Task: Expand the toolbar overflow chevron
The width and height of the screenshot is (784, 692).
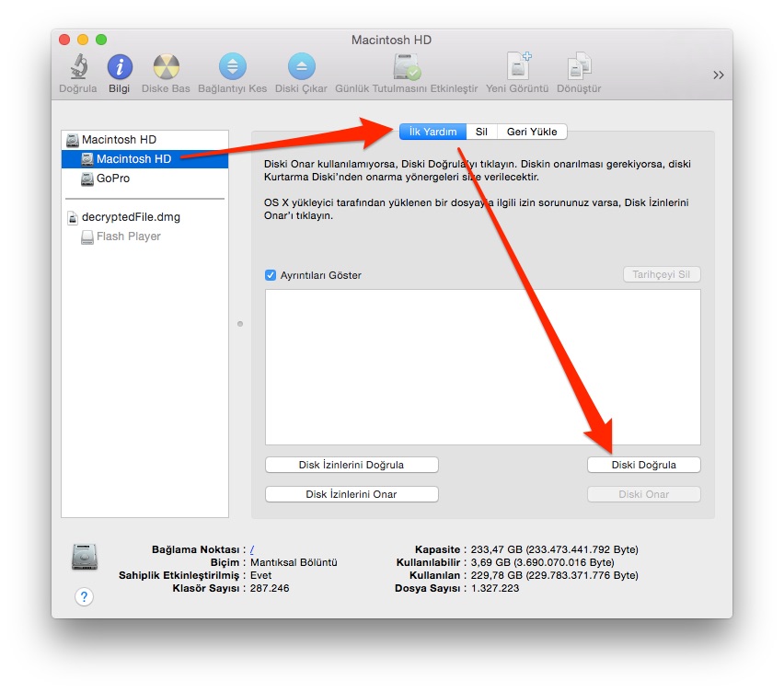Action: pos(718,75)
